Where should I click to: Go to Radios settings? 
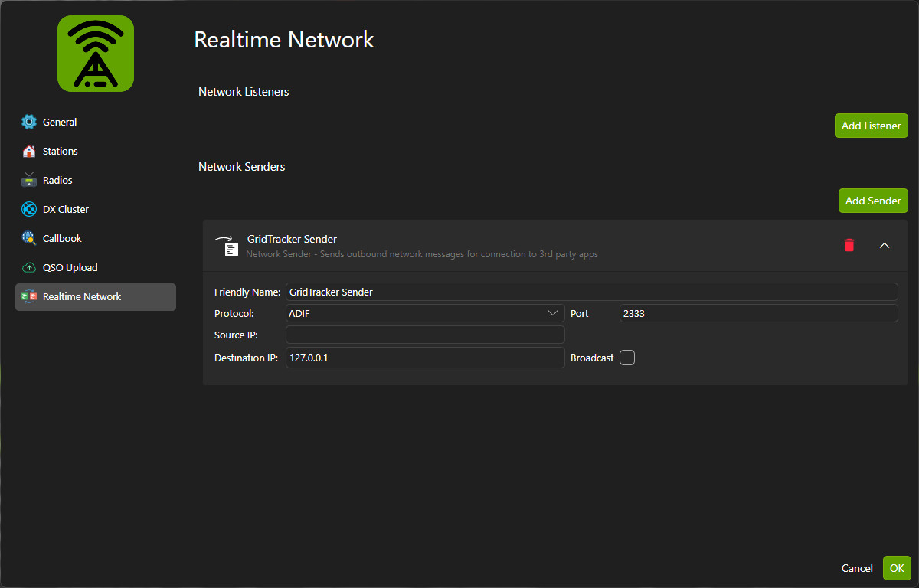[x=96, y=180]
